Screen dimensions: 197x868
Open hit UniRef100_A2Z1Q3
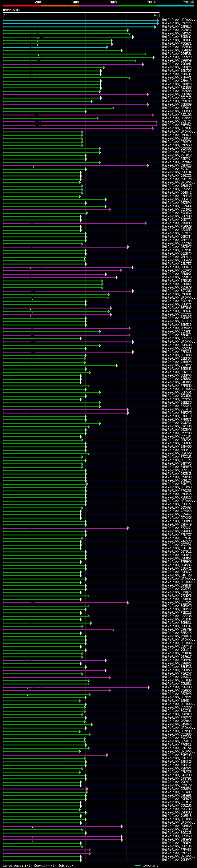[176, 115]
